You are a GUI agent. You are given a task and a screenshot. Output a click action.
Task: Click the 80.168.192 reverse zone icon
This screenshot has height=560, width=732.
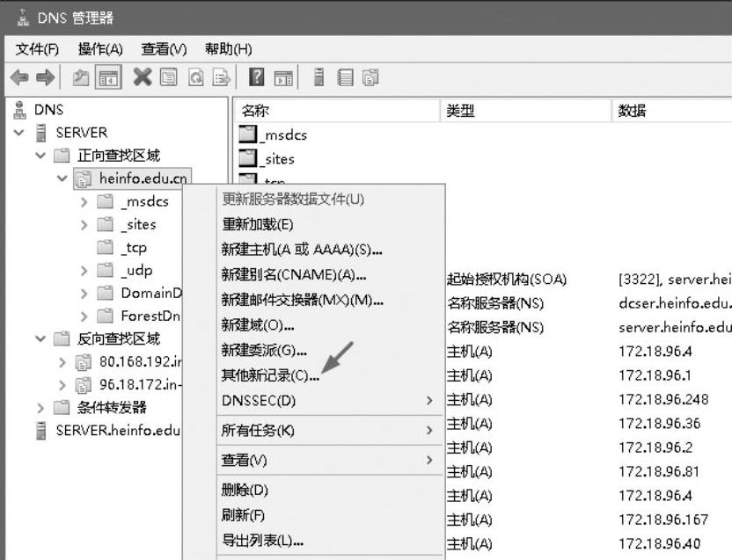point(83,361)
